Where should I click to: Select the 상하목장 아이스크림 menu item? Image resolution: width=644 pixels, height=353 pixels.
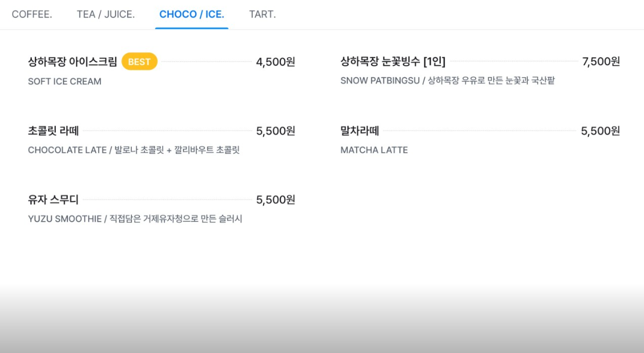pos(73,62)
